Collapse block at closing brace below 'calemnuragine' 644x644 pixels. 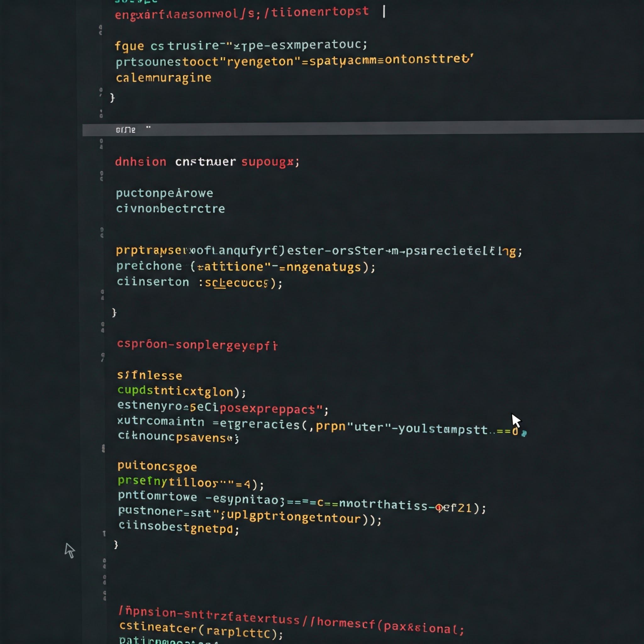point(112,98)
